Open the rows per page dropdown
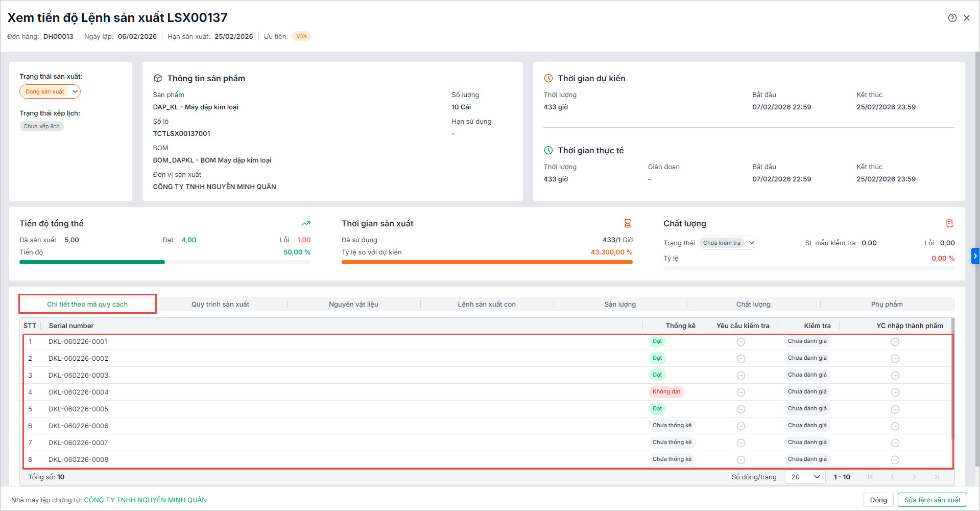The width and height of the screenshot is (980, 511). [805, 477]
